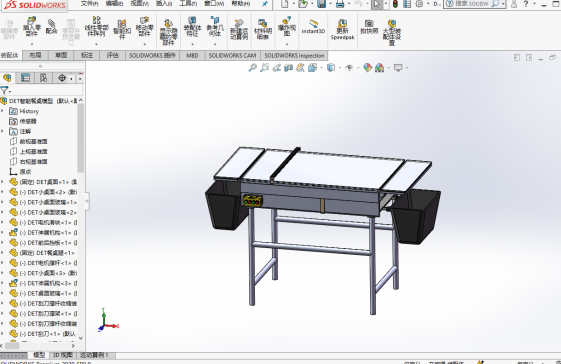The height and width of the screenshot is (364, 561).
Task: Click the File Properties list icon
Action: tap(407, 4)
